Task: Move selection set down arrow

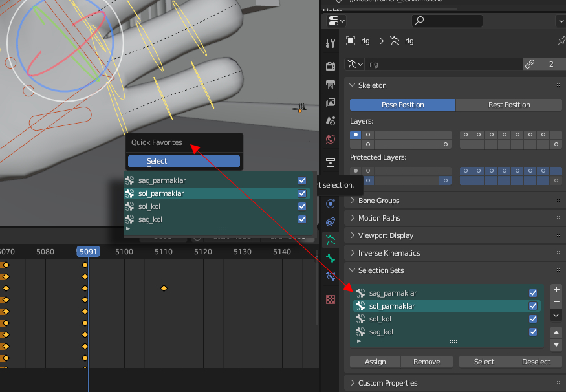Action: coord(556,345)
